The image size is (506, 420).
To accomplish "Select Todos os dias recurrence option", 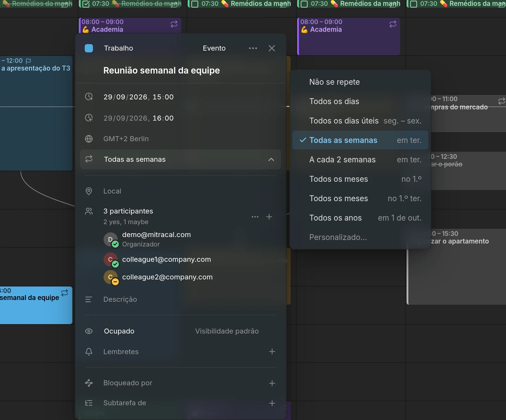I will click(x=360, y=101).
